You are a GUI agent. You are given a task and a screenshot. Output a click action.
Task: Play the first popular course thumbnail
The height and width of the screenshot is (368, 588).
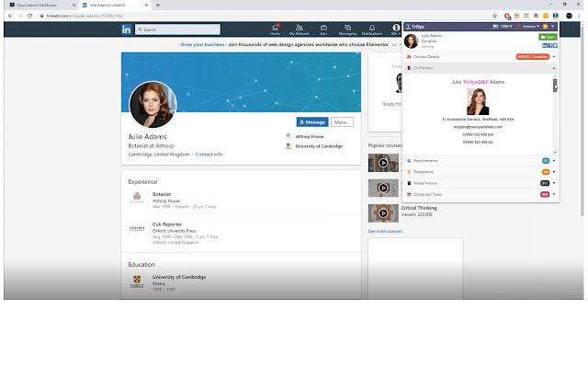[383, 163]
